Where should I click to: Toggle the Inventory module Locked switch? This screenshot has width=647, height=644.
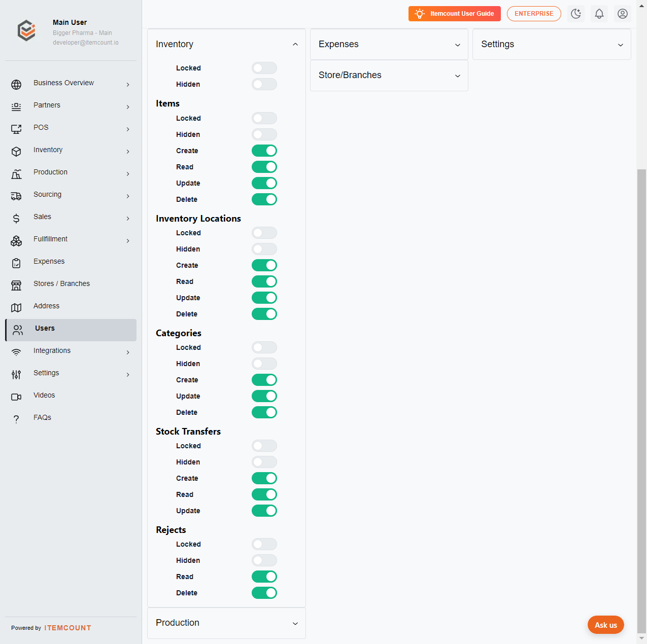pos(264,68)
